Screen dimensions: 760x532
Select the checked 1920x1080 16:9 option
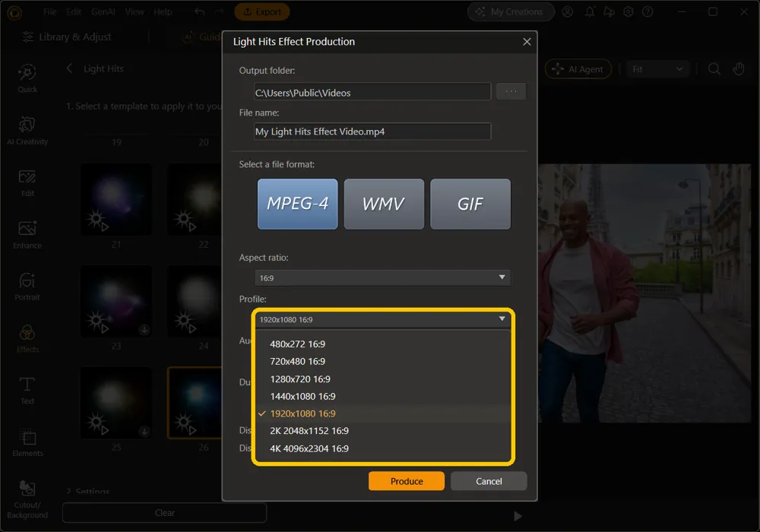[383, 413]
